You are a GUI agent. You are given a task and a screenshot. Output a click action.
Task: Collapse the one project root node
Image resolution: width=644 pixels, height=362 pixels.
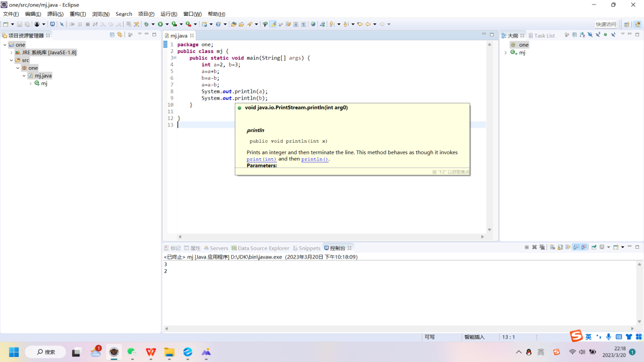(x=5, y=45)
